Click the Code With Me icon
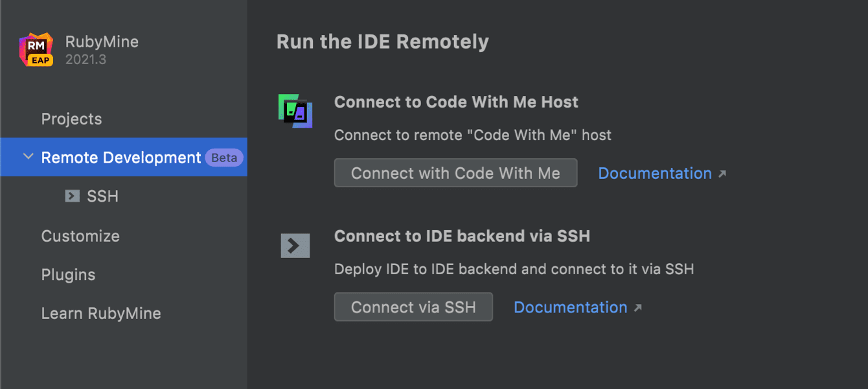The height and width of the screenshot is (389, 868). (295, 111)
